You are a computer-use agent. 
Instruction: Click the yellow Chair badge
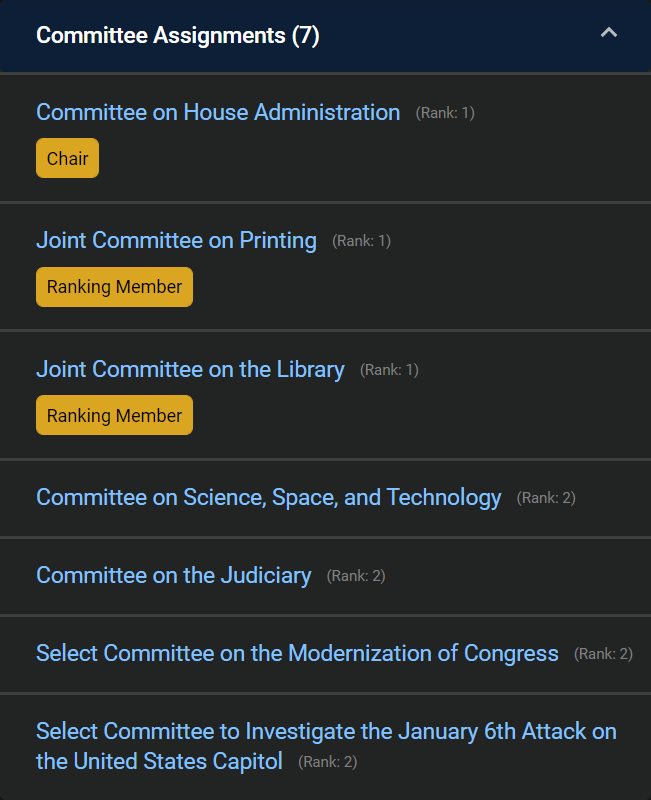tap(67, 159)
